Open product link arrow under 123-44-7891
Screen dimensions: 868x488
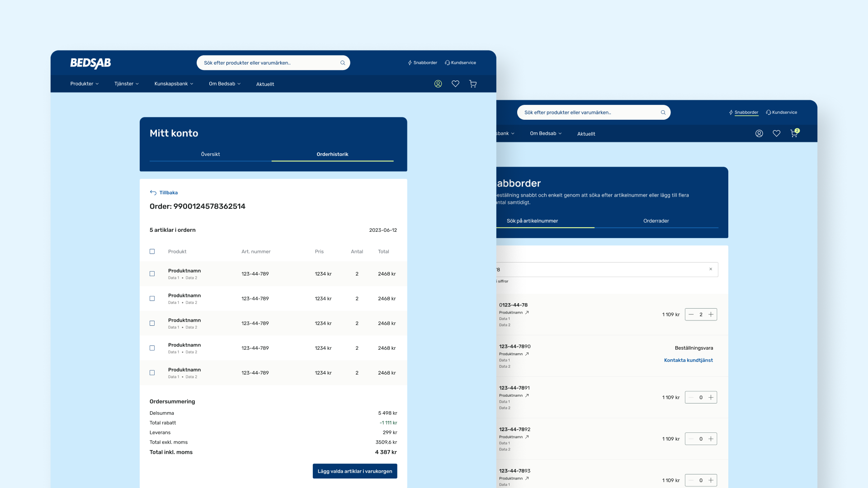pos(527,395)
